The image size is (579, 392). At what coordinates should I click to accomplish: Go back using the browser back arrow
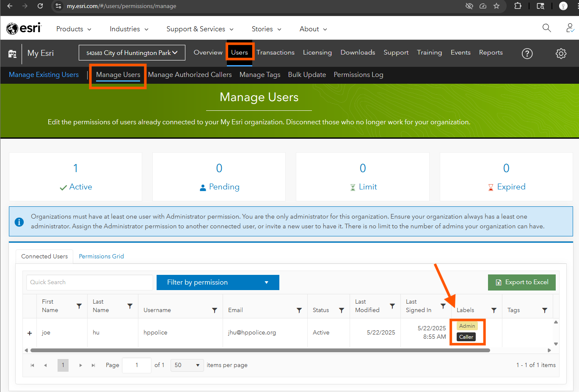tap(10, 6)
